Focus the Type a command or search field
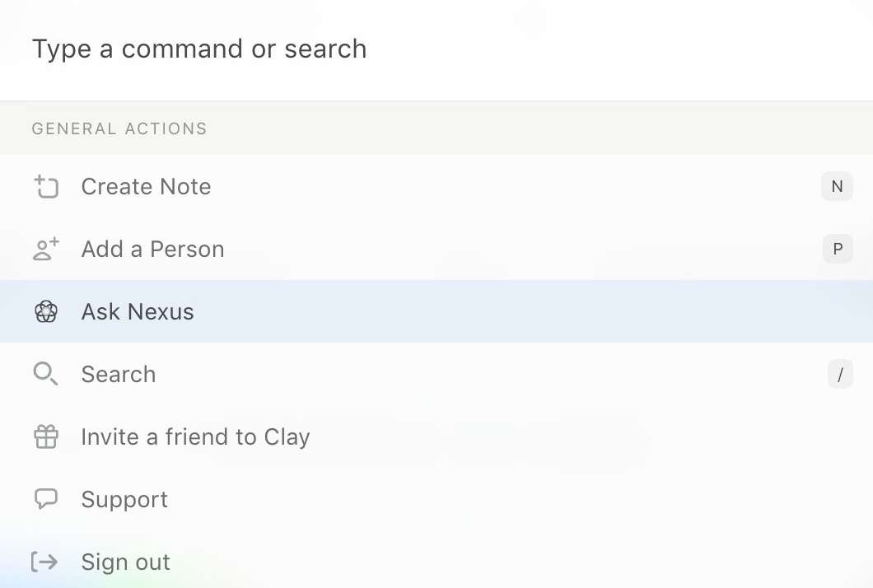 (329, 49)
